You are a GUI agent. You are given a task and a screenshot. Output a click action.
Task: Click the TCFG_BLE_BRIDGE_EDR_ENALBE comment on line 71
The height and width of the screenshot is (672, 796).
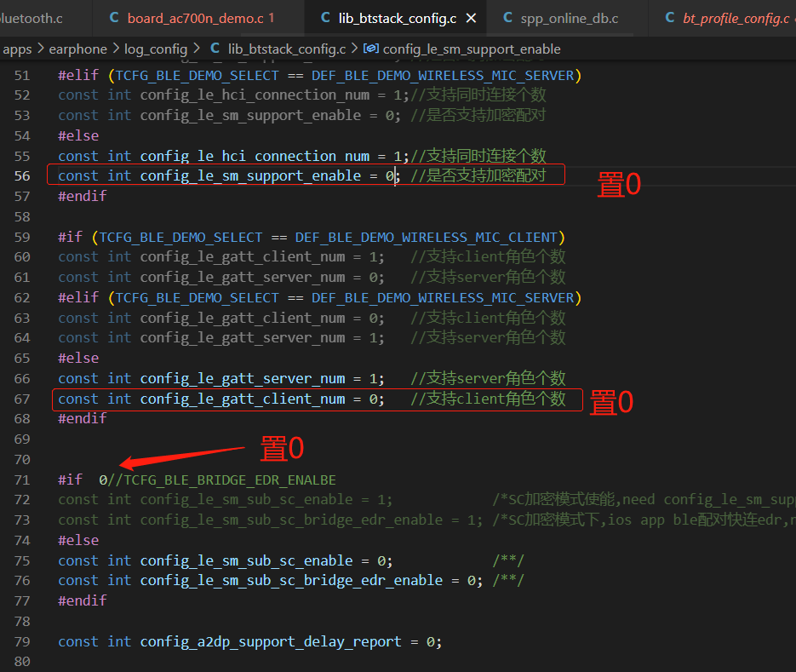point(222,480)
